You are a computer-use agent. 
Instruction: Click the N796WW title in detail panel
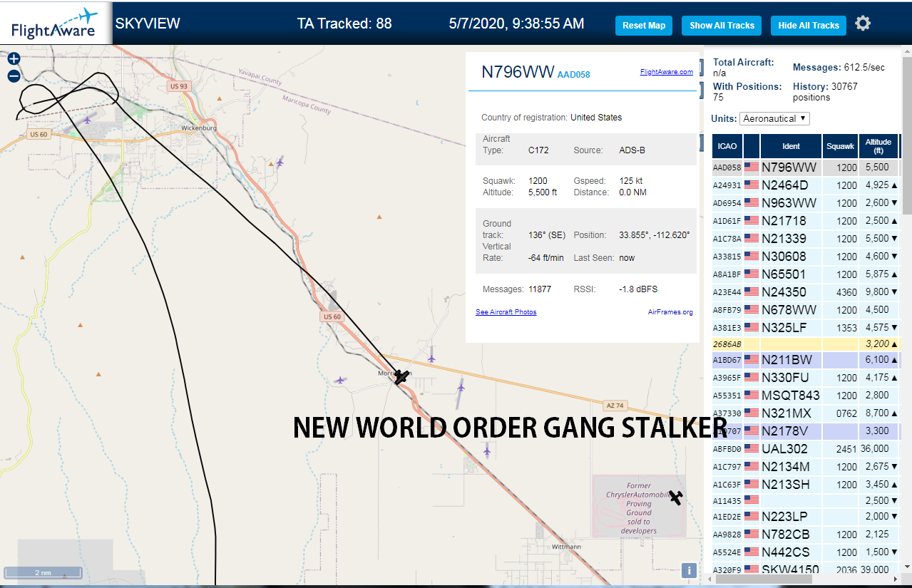518,72
